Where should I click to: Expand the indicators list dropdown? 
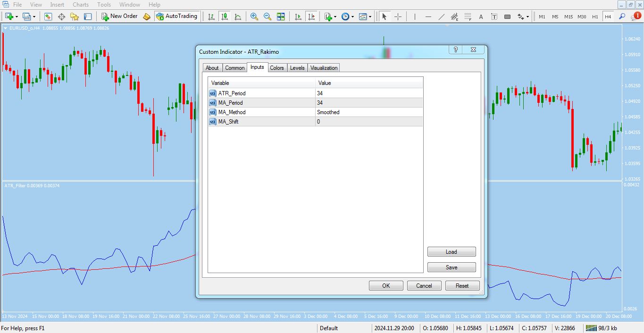tap(335, 17)
